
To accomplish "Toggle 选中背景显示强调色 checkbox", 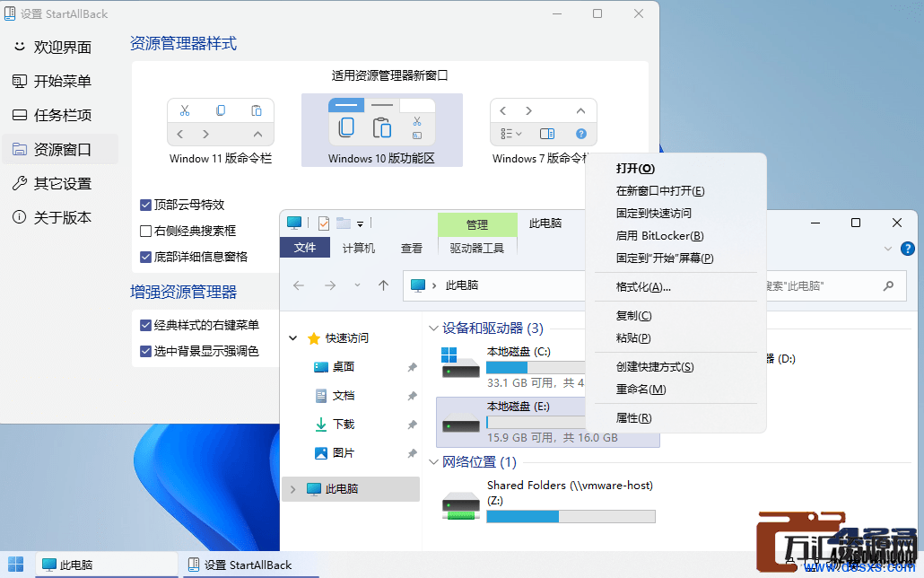I will [146, 352].
